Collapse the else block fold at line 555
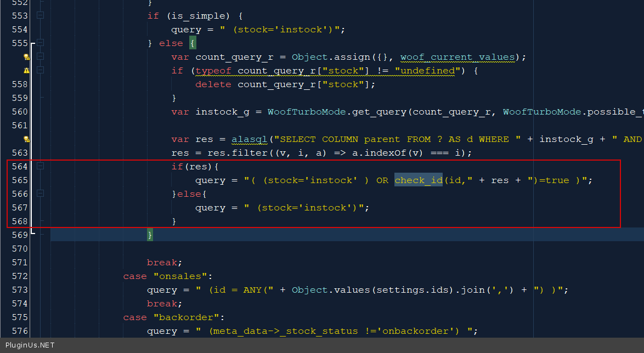The image size is (644, 353). [40, 43]
